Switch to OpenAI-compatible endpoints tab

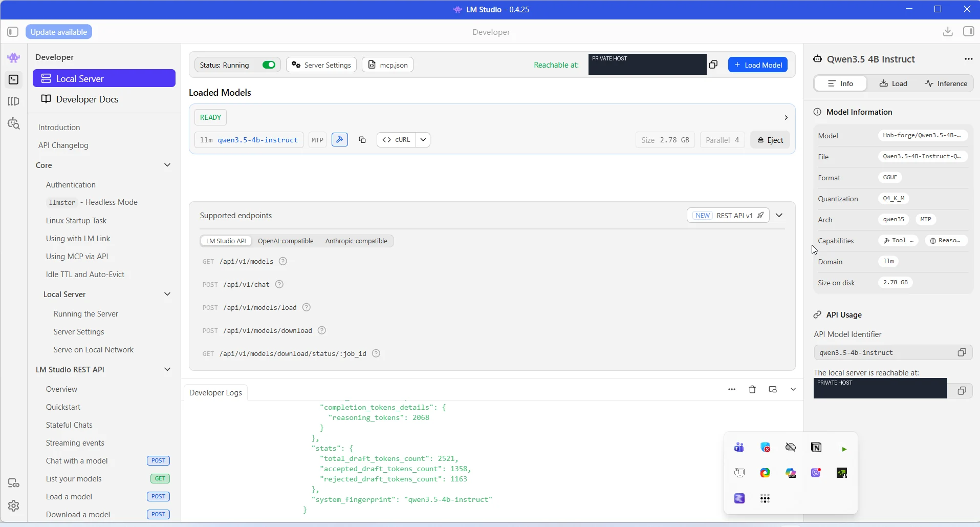[x=286, y=241]
